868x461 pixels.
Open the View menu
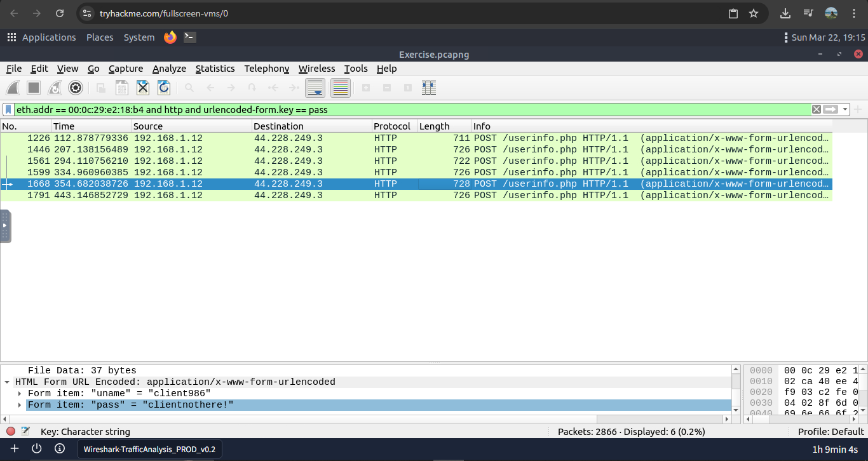click(68, 69)
